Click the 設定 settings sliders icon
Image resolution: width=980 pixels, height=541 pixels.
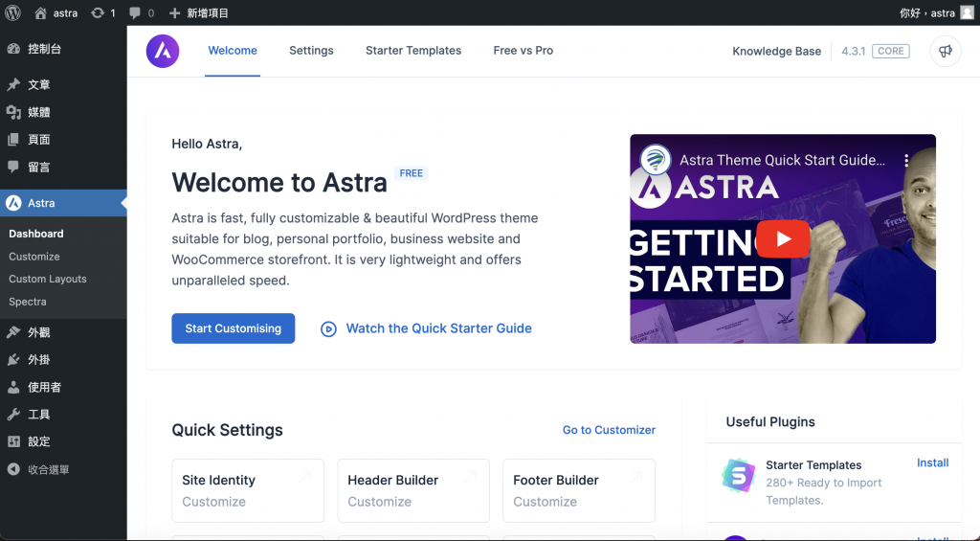pyautogui.click(x=13, y=441)
